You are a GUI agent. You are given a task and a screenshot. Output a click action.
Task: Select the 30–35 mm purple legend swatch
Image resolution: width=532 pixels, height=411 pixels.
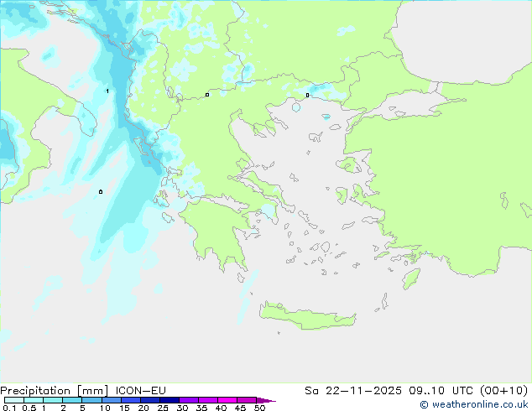189,400
